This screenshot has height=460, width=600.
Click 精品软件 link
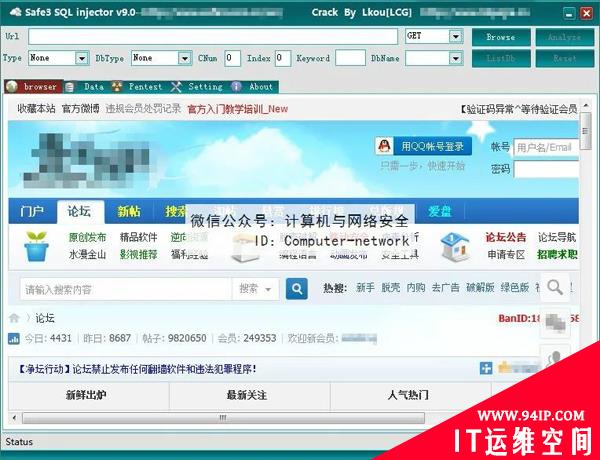point(139,238)
